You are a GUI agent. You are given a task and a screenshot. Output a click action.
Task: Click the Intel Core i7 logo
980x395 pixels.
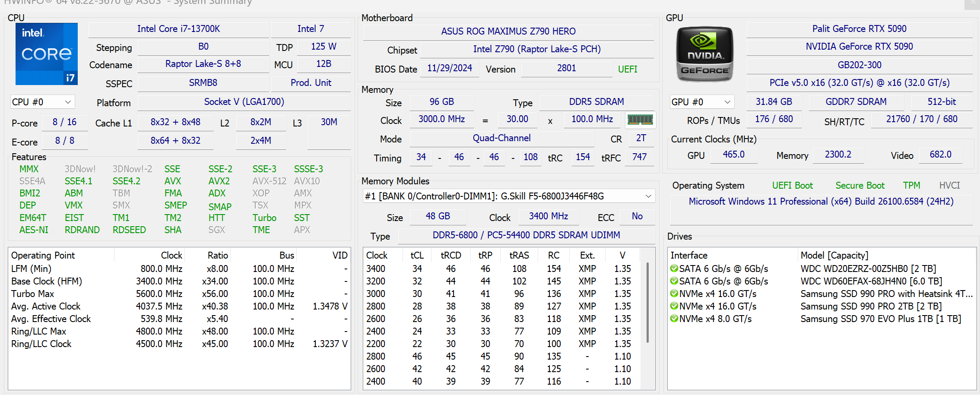pos(47,54)
